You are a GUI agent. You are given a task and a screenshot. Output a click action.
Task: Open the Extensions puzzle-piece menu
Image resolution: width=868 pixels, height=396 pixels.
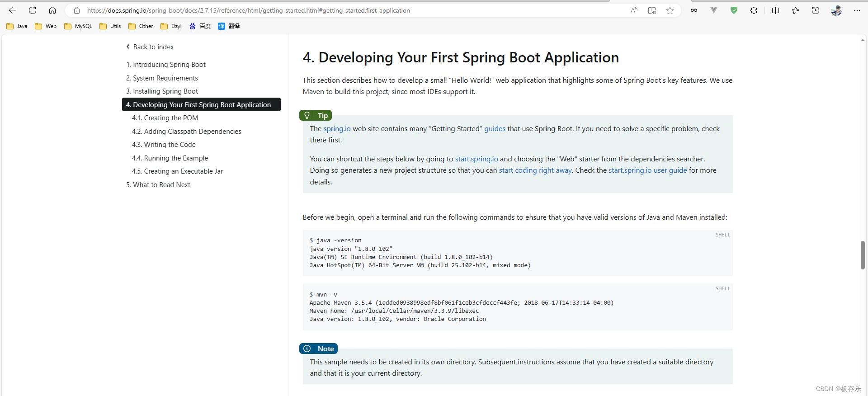pyautogui.click(x=754, y=10)
